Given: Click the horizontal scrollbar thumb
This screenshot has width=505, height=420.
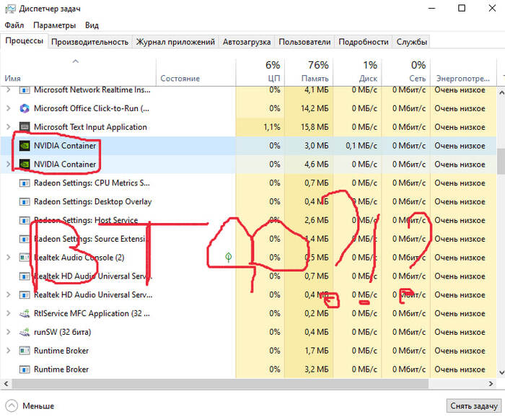Looking at the screenshot, I should (220, 384).
